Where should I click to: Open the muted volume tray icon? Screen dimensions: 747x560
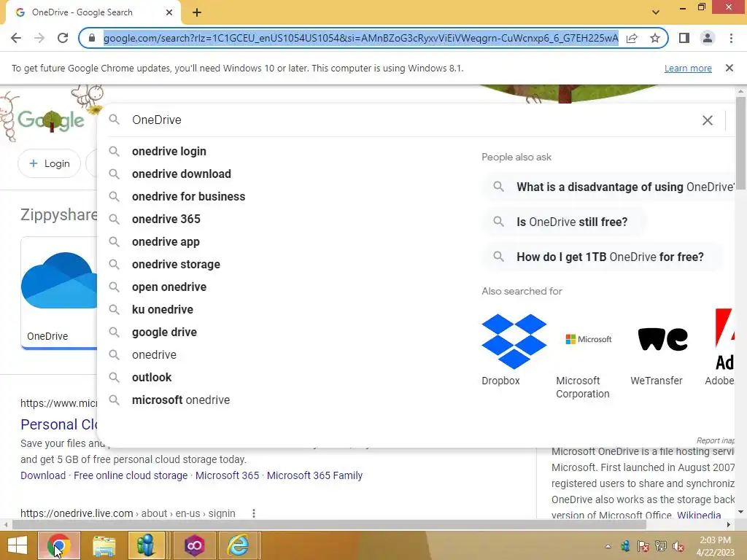679,546
